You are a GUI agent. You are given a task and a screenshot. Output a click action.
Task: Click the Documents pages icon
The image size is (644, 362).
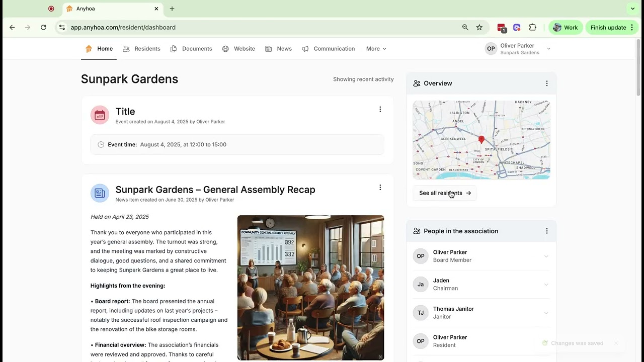pyautogui.click(x=174, y=49)
